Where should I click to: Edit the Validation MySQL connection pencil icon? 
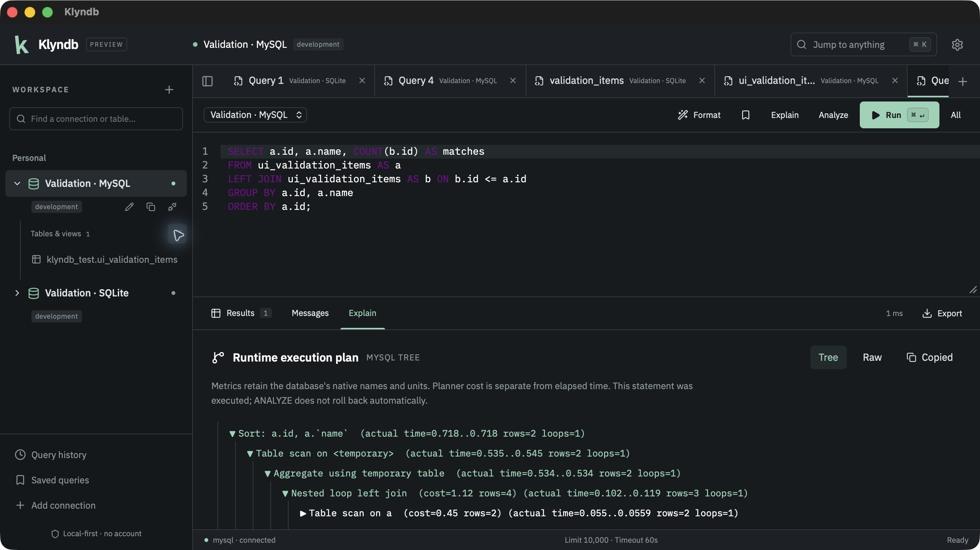[129, 207]
